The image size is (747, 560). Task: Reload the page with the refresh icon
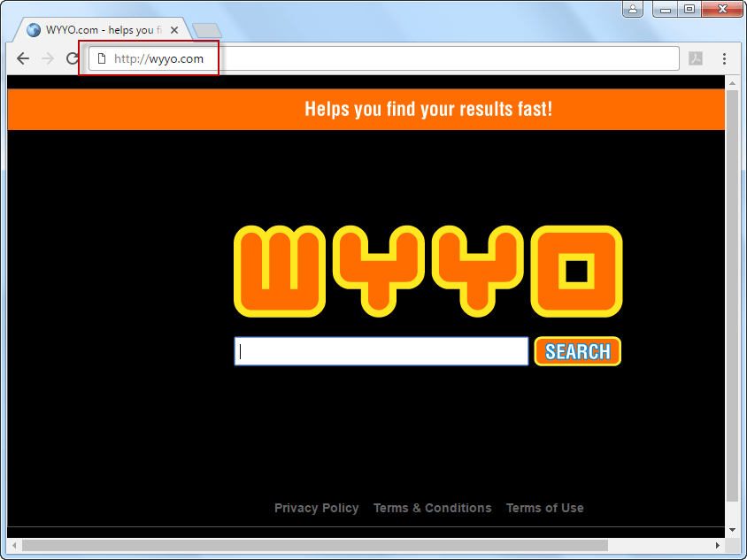72,58
